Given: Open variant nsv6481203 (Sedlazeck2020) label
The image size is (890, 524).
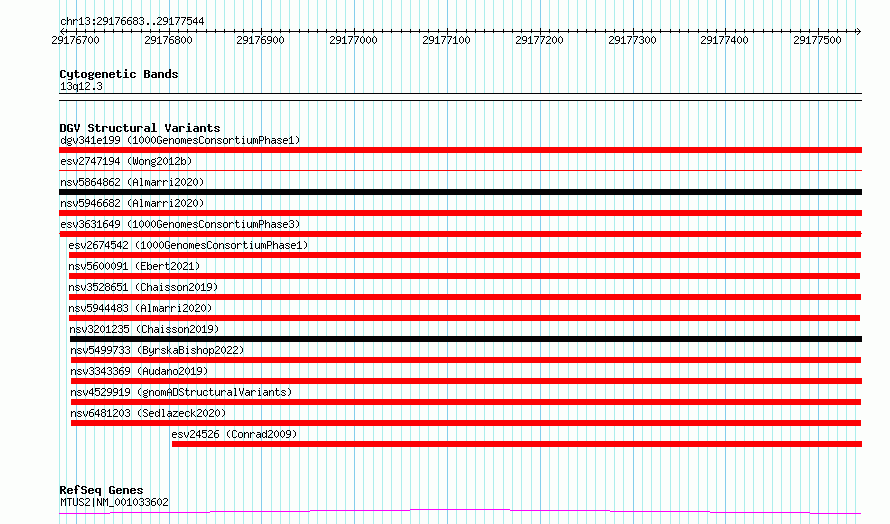Looking at the screenshot, I should point(148,413).
